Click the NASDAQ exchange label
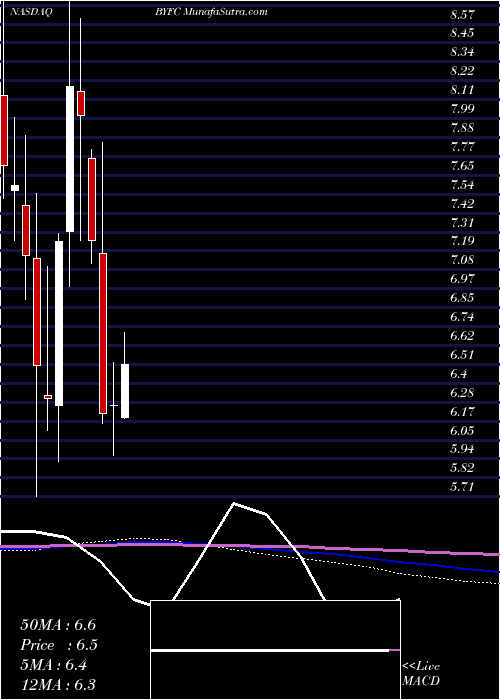 [x=32, y=12]
